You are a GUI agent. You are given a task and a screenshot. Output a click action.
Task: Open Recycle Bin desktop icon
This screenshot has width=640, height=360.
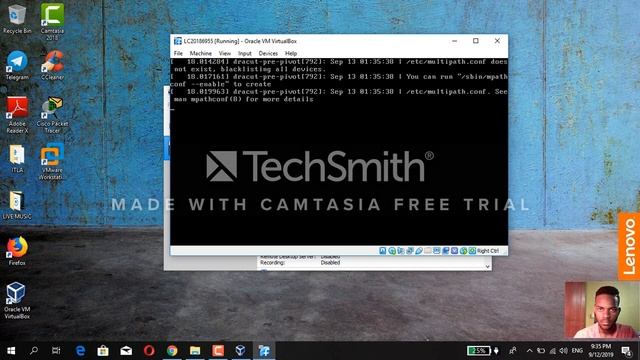[x=17, y=19]
